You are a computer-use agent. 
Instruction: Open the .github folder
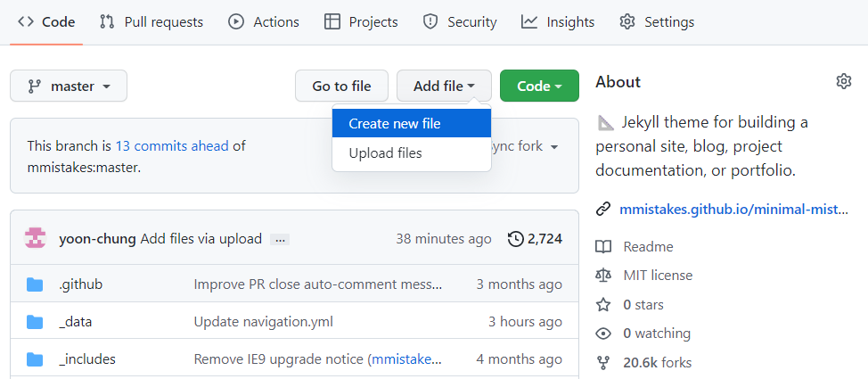tap(80, 284)
